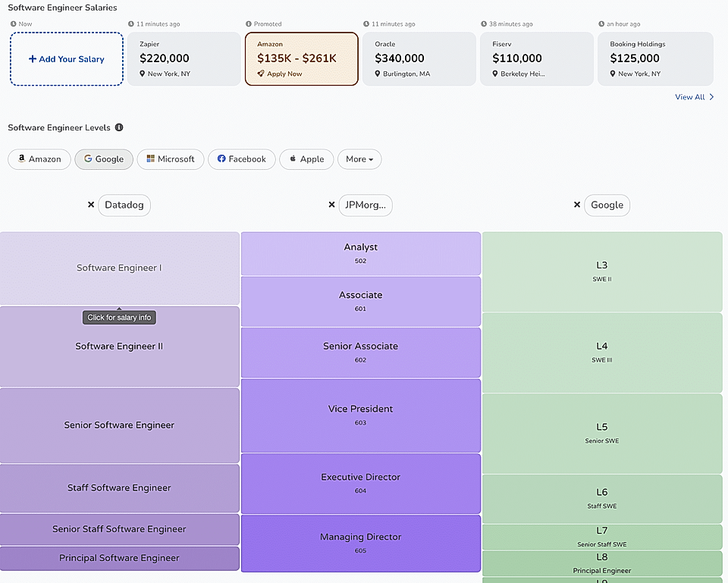Select Principal Software Engineer block
This screenshot has width=728, height=583.
pyautogui.click(x=119, y=559)
